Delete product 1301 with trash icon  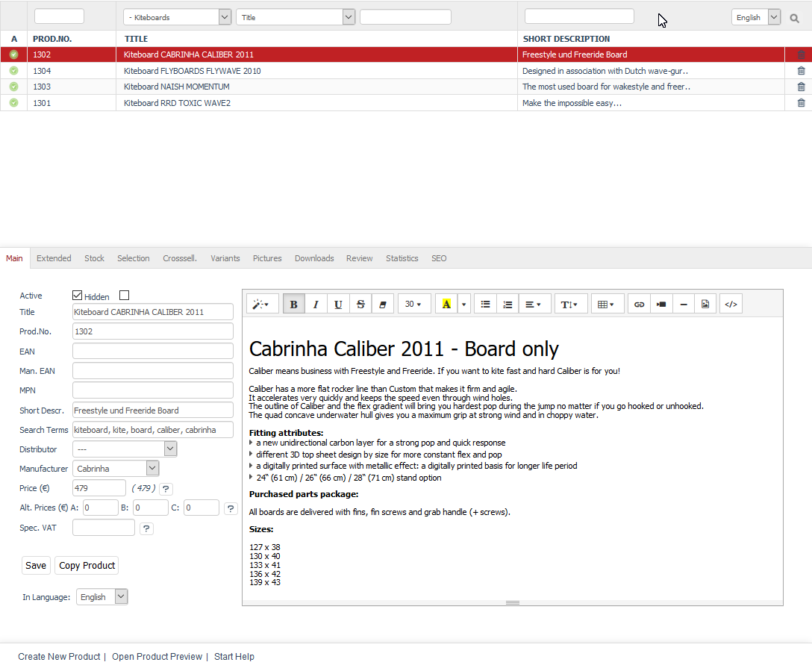[x=801, y=103]
